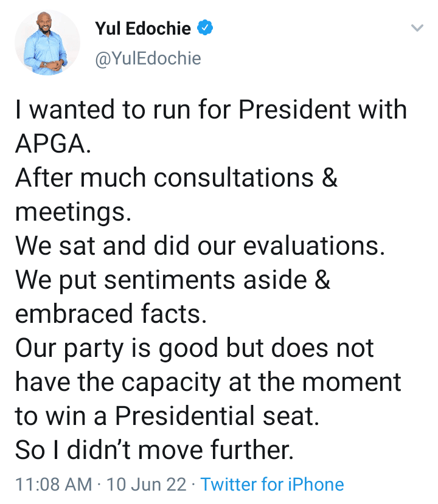The height and width of the screenshot is (504, 438).
Task: Click the word 'APGA.' in the tweet
Action: point(54,143)
